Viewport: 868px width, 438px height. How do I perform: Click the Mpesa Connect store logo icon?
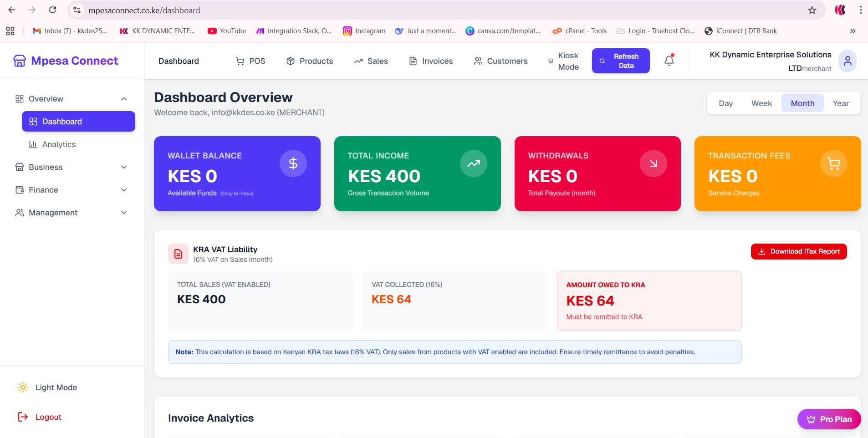click(20, 61)
